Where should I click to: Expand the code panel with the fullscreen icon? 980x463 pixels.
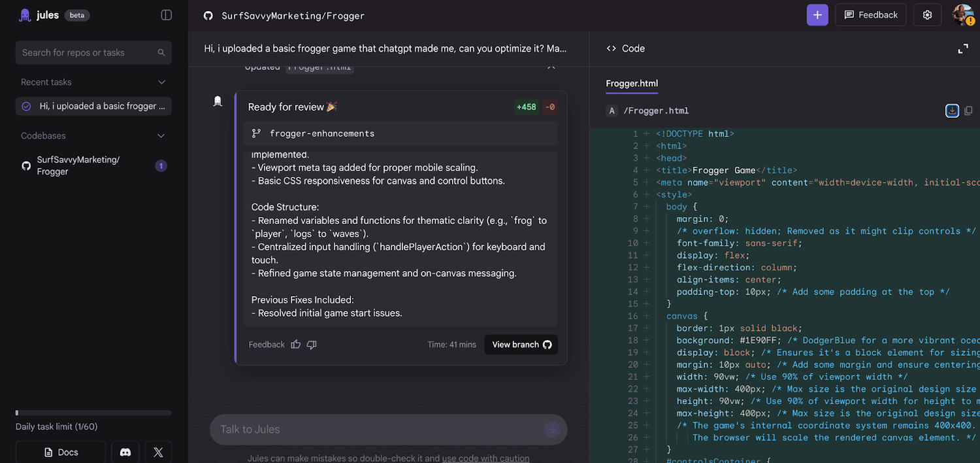(x=963, y=48)
